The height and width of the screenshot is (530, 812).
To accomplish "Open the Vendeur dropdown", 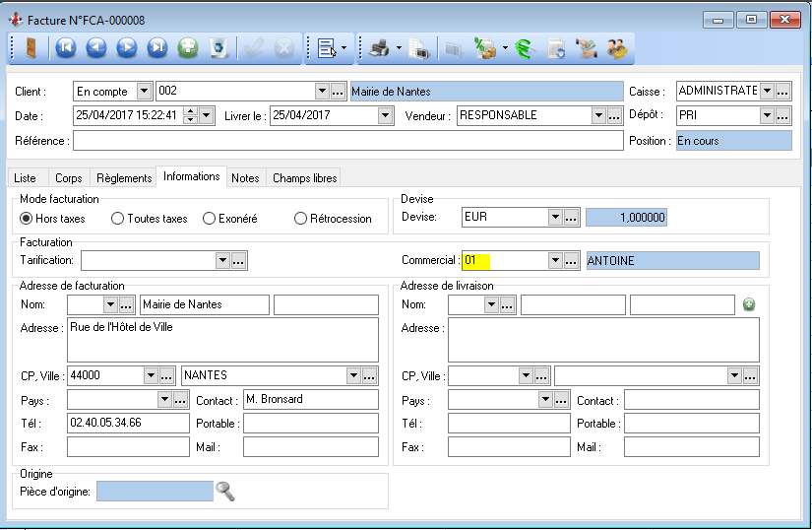I will (598, 115).
